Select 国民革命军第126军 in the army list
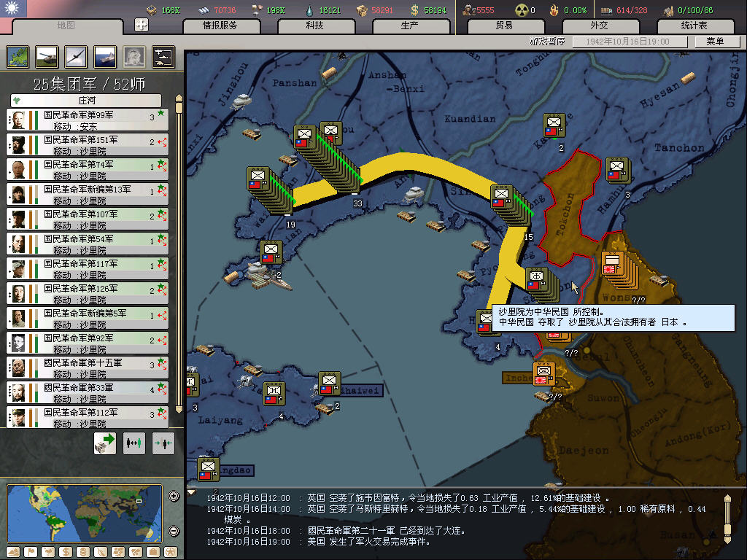The height and width of the screenshot is (560, 747). pyautogui.click(x=88, y=293)
